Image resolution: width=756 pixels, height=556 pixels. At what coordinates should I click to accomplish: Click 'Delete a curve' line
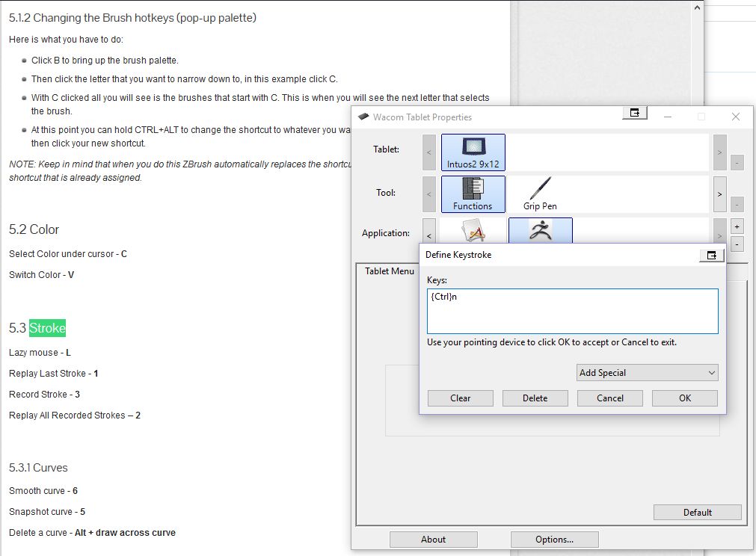click(92, 533)
